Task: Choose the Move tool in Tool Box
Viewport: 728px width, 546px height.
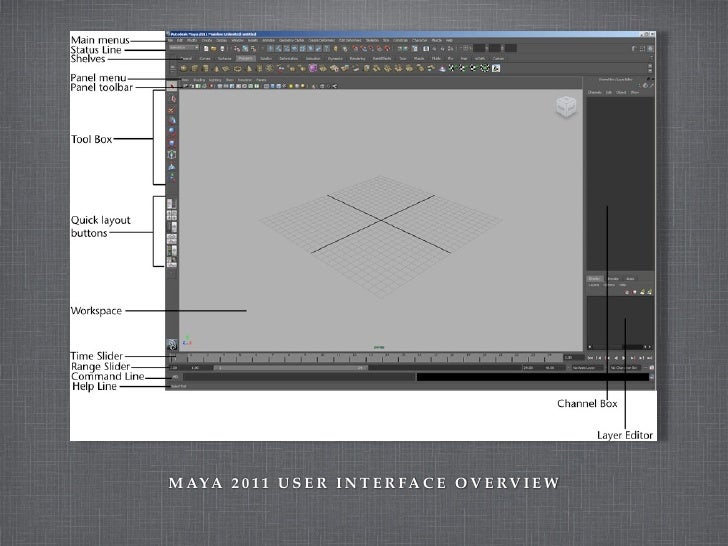Action: 173,121
